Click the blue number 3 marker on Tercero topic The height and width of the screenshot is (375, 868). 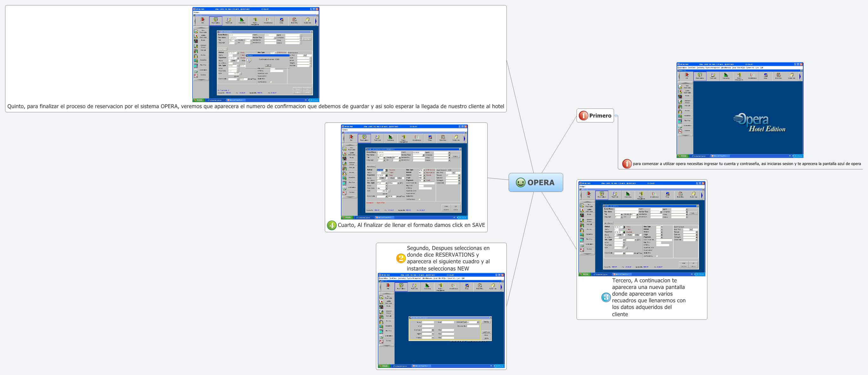point(606,297)
